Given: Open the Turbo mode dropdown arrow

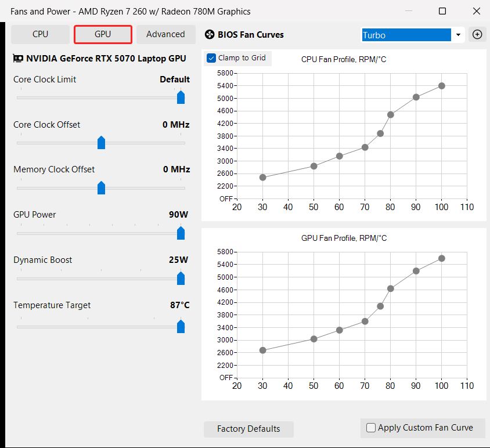Looking at the screenshot, I should tap(458, 35).
